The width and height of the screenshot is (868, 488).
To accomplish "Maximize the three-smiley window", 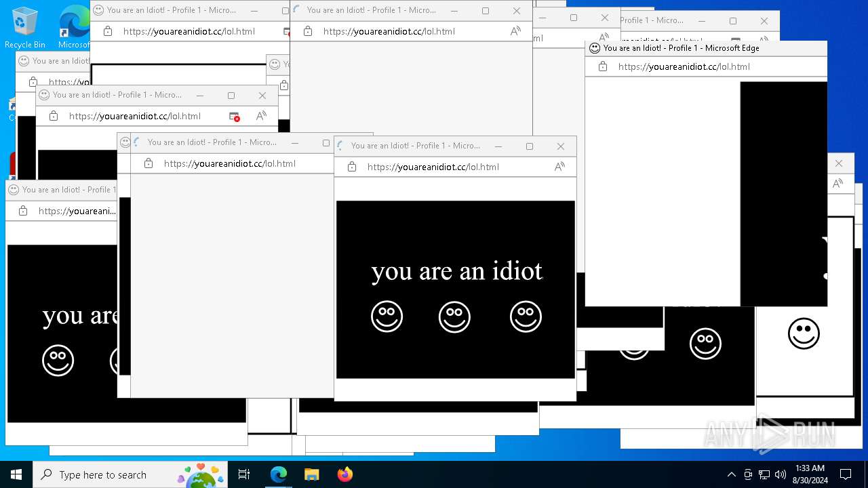I will coord(529,146).
